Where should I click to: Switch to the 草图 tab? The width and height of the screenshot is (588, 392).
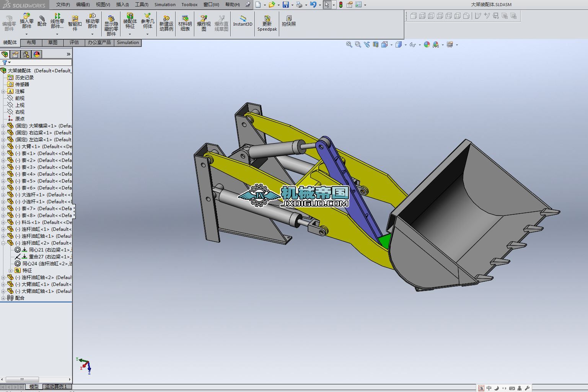(53, 42)
